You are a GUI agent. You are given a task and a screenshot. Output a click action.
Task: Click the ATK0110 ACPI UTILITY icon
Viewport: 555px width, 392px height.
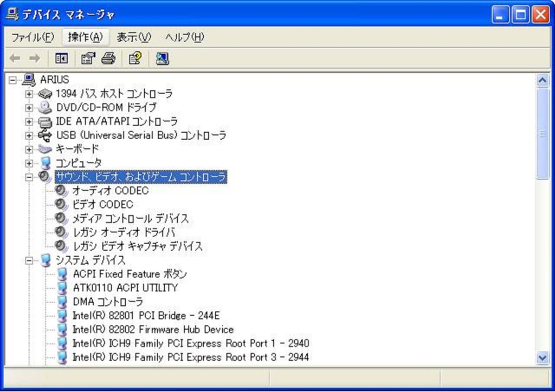[x=62, y=288]
